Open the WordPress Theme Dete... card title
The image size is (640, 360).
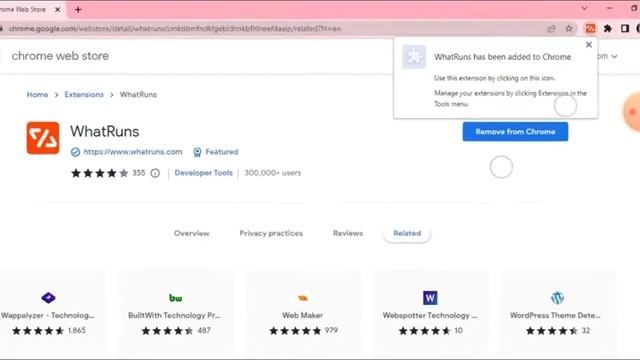(x=556, y=315)
